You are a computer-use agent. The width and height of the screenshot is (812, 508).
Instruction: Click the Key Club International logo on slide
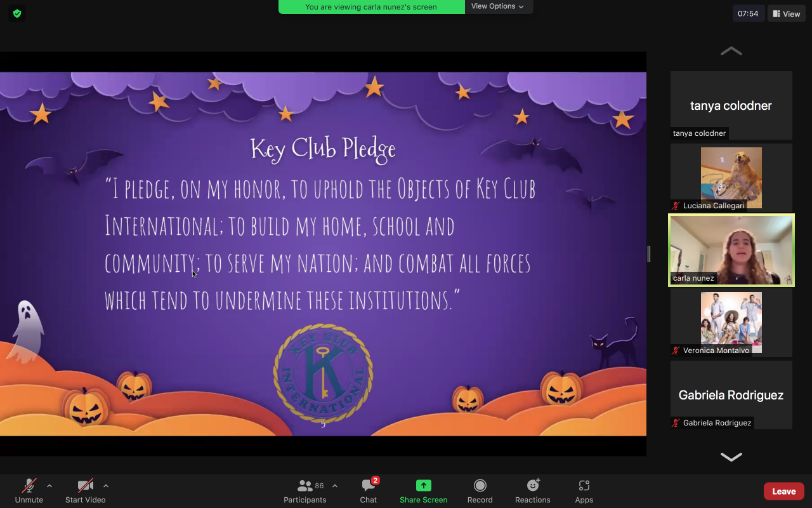323,373
